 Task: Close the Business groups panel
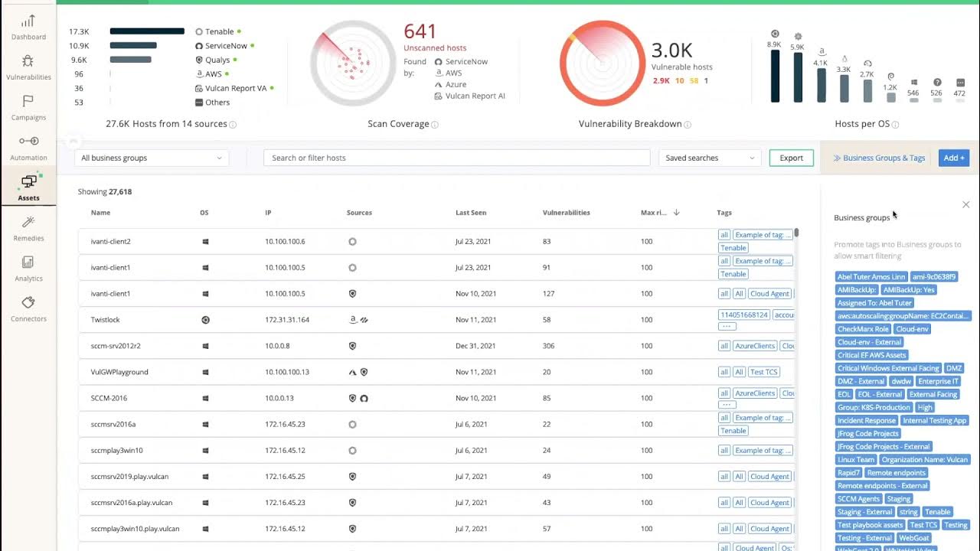pos(965,204)
